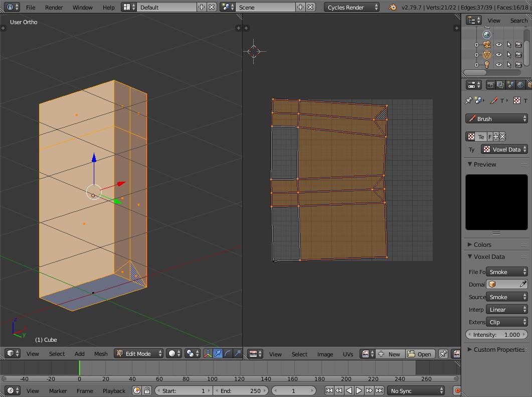Open the File menu
This screenshot has height=397, width=532.
click(x=31, y=7)
